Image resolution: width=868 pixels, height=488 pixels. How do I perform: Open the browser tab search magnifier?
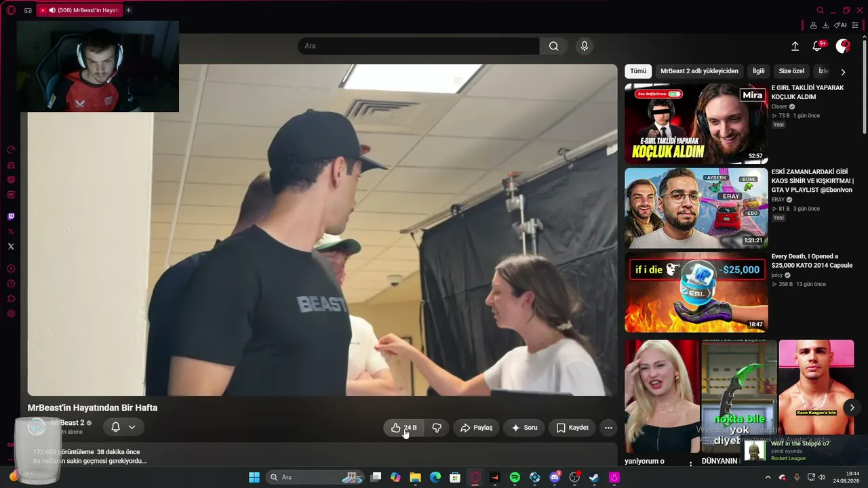tap(820, 10)
